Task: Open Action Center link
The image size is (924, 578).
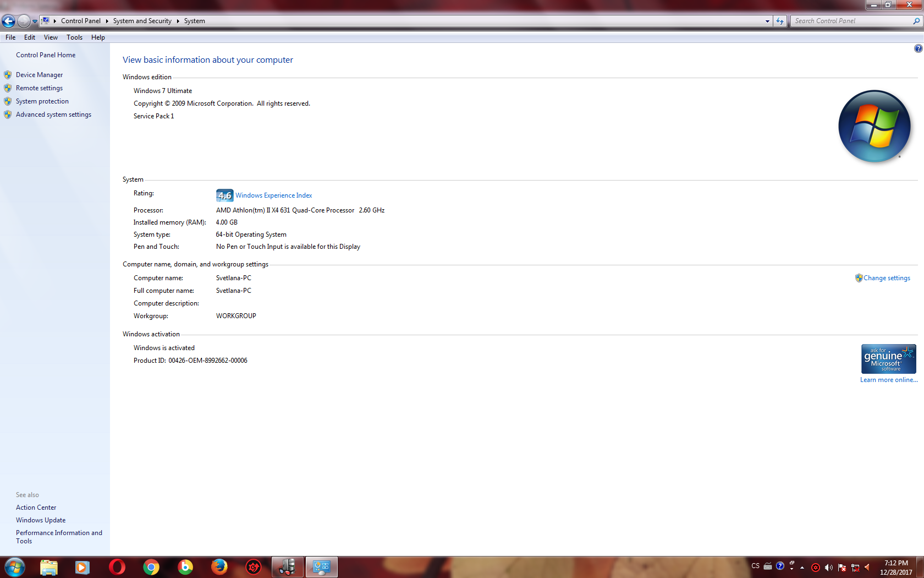Action: coord(36,508)
